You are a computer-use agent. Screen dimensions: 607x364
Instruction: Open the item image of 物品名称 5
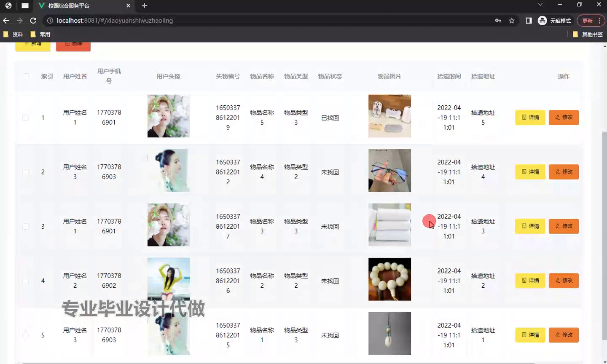pyautogui.click(x=389, y=116)
